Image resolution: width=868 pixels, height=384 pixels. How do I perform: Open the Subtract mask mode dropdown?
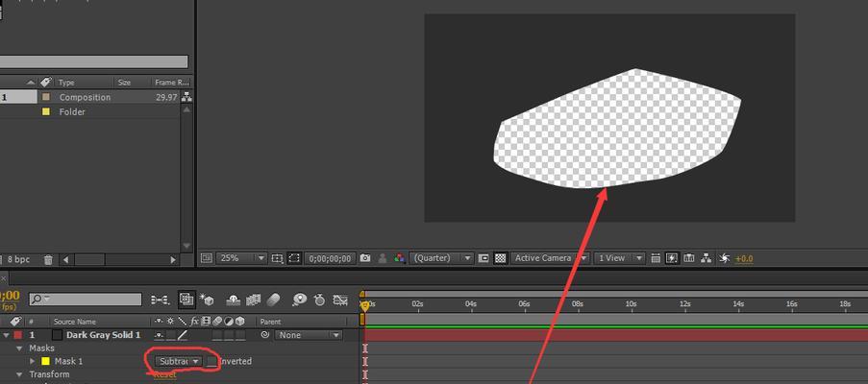pyautogui.click(x=178, y=361)
